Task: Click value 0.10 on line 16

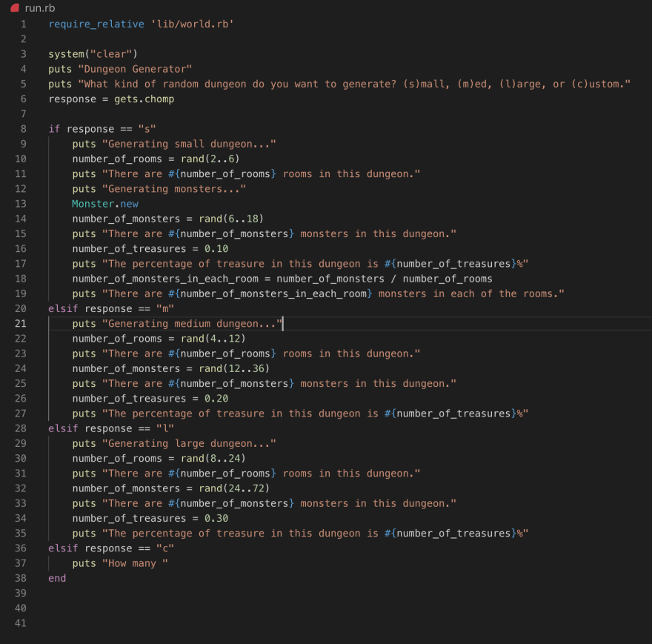Action: (x=216, y=249)
